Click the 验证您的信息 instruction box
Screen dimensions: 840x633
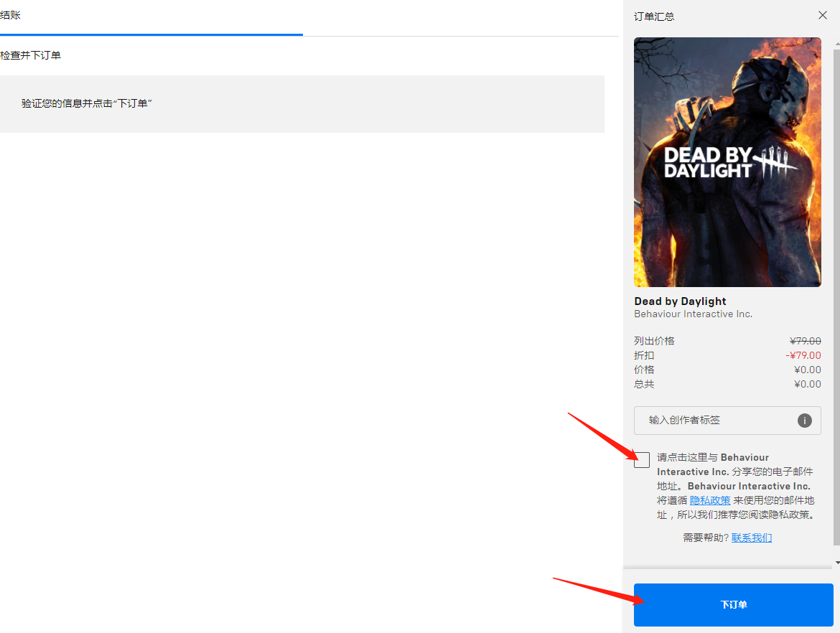tap(302, 104)
